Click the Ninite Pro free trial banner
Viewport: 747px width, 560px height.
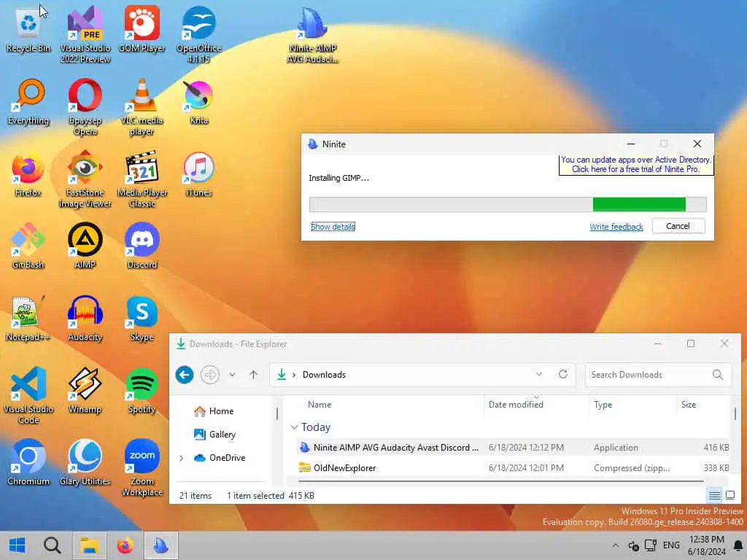635,165
